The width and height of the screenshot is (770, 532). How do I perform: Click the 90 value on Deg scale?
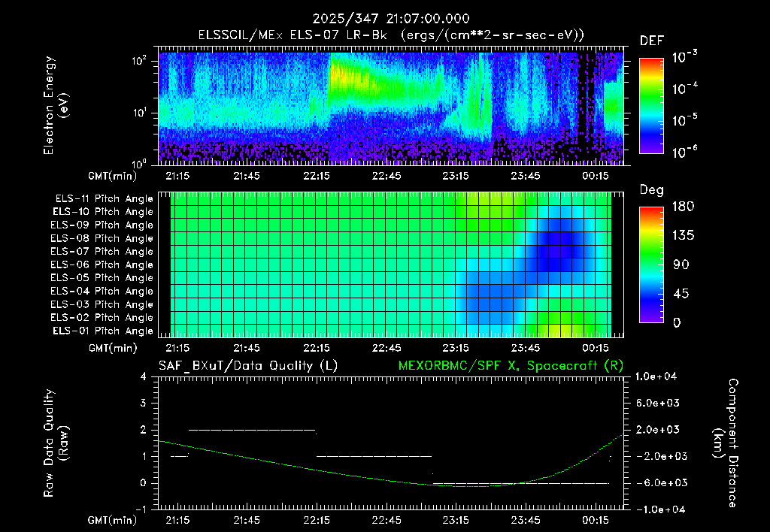coord(681,264)
